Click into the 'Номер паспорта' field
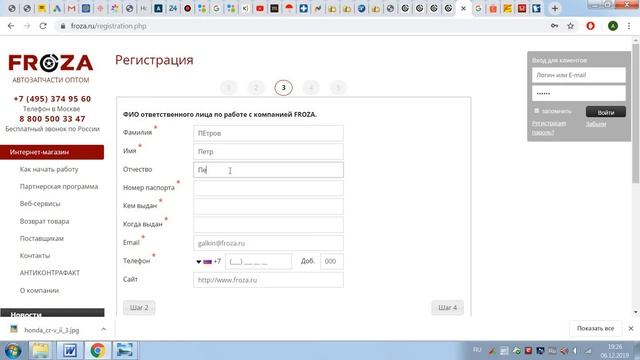Image resolution: width=640 pixels, height=360 pixels. 268,188
